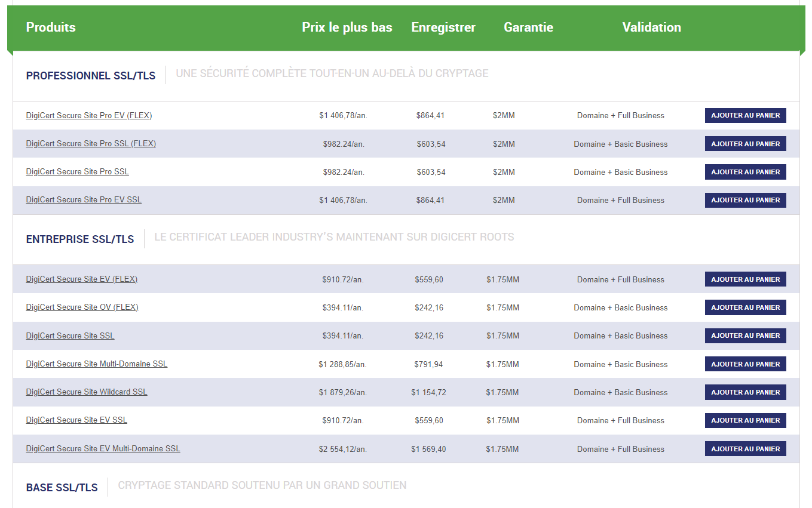Click the tagline 'Une sécurité complète tout-en-un'
Image resolution: width=812 pixels, height=508 pixels.
(332, 73)
